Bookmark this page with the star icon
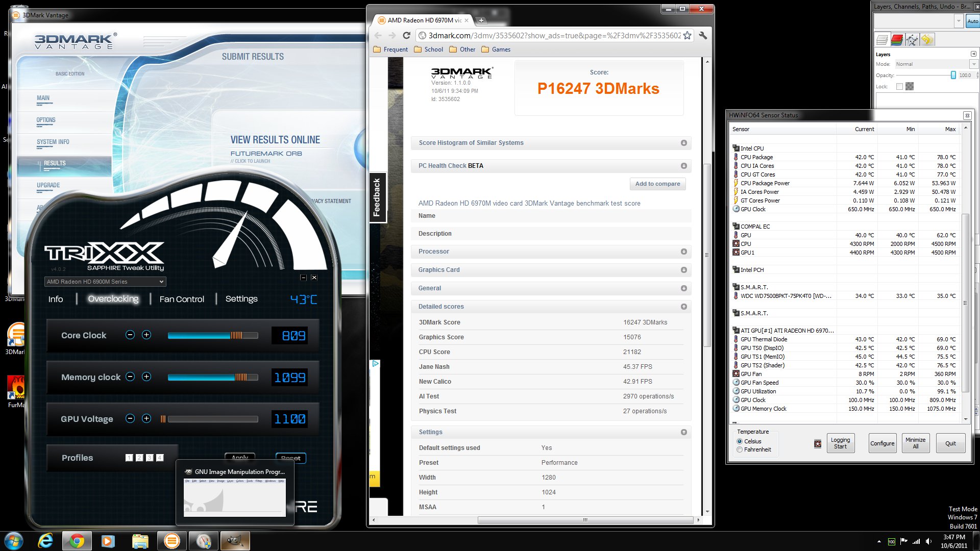 (688, 35)
